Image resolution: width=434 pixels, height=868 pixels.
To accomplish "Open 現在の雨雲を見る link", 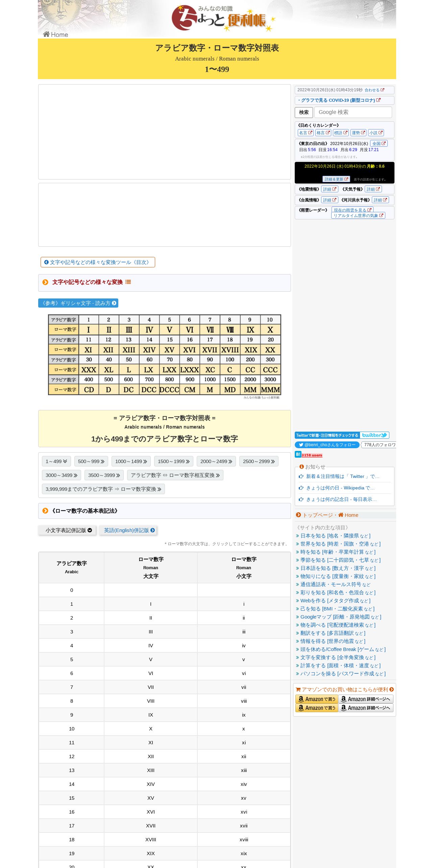I will (x=352, y=210).
